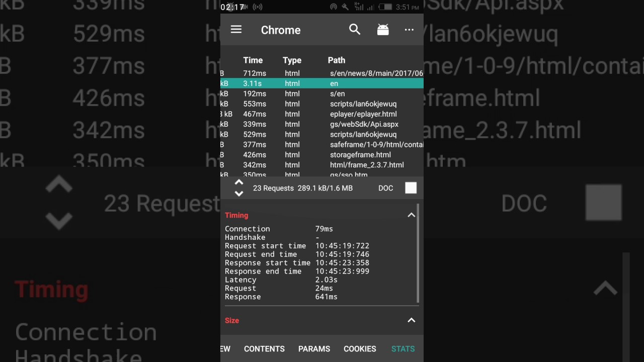Screen dimensions: 644x362
Task: Tap the Chrome app title
Action: (x=281, y=30)
